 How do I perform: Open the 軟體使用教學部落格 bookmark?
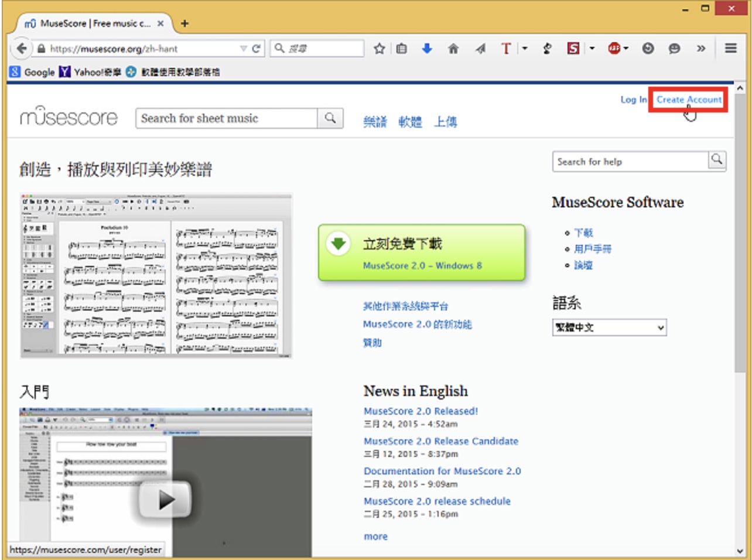click(173, 72)
